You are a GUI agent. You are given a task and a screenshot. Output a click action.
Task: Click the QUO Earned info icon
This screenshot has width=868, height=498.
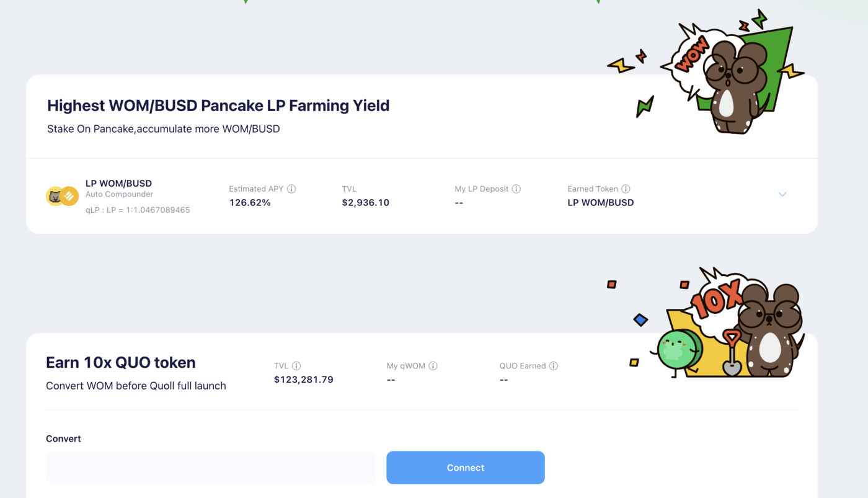click(553, 366)
